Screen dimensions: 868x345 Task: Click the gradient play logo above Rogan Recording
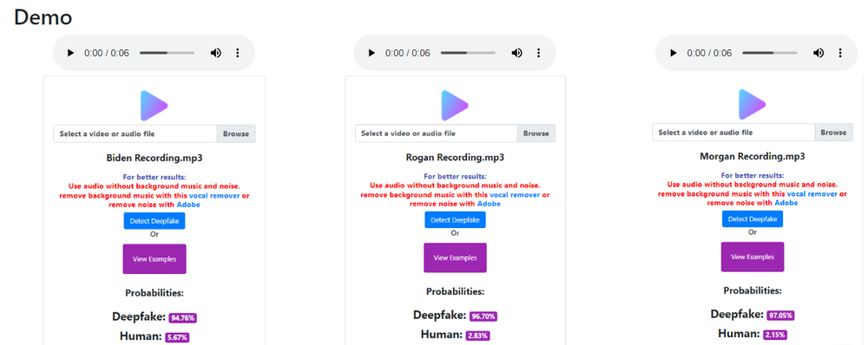[x=455, y=105]
